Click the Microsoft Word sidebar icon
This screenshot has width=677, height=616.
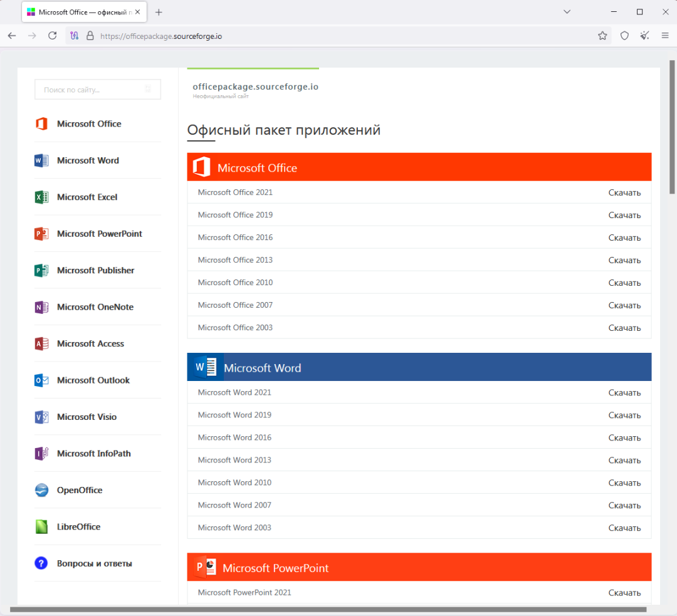point(41,160)
